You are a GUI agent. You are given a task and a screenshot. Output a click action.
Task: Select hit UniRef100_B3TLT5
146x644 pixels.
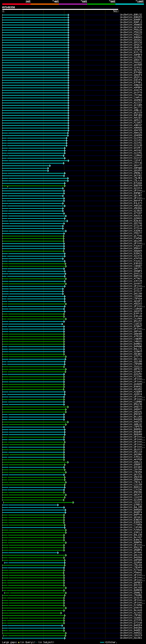131,53
